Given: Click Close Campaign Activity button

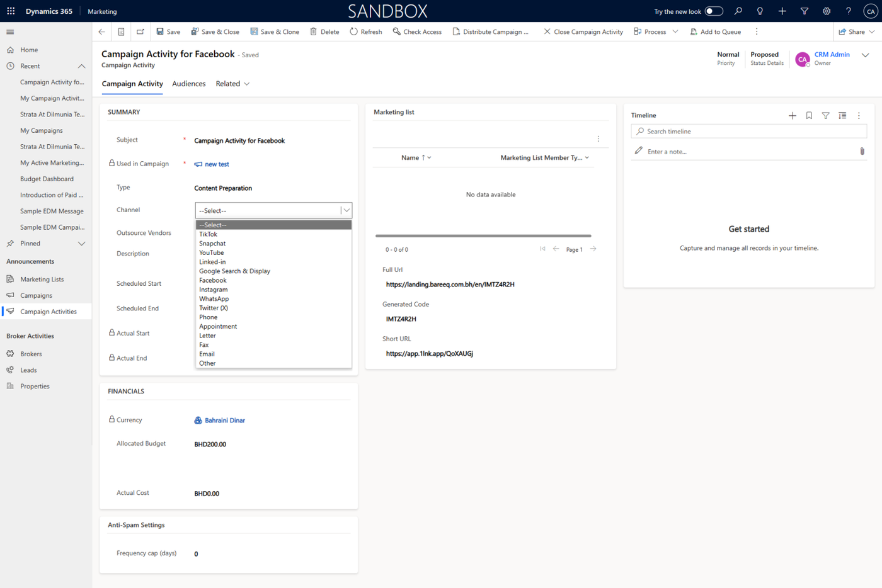Looking at the screenshot, I should (x=583, y=31).
